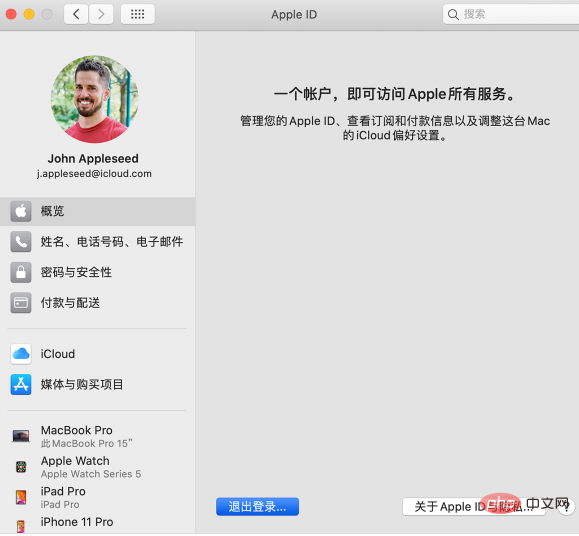Open 密码与安全性 section

point(97,272)
